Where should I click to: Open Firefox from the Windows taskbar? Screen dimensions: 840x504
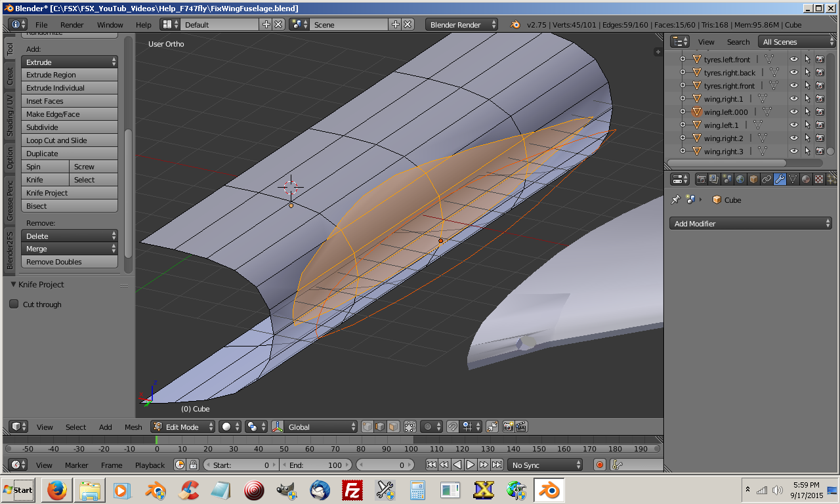56,490
